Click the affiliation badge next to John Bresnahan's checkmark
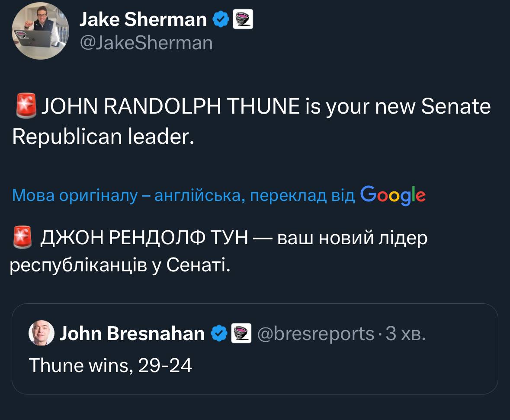 point(241,334)
